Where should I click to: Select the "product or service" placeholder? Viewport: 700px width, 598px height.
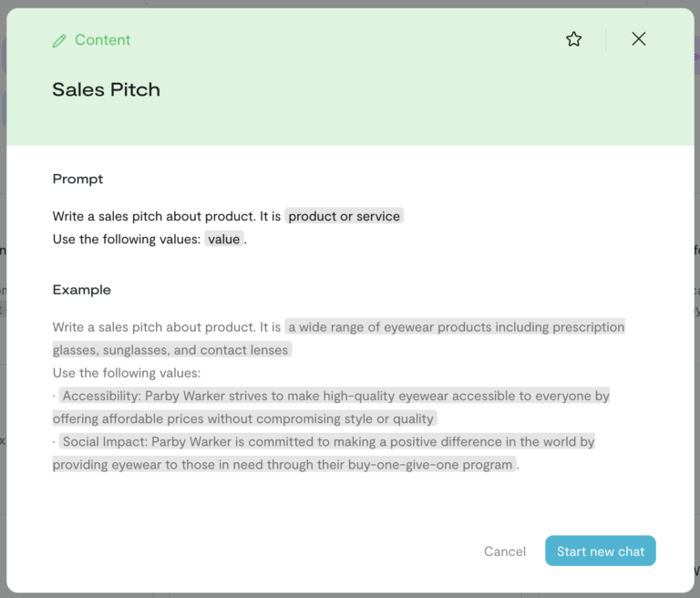click(x=344, y=216)
